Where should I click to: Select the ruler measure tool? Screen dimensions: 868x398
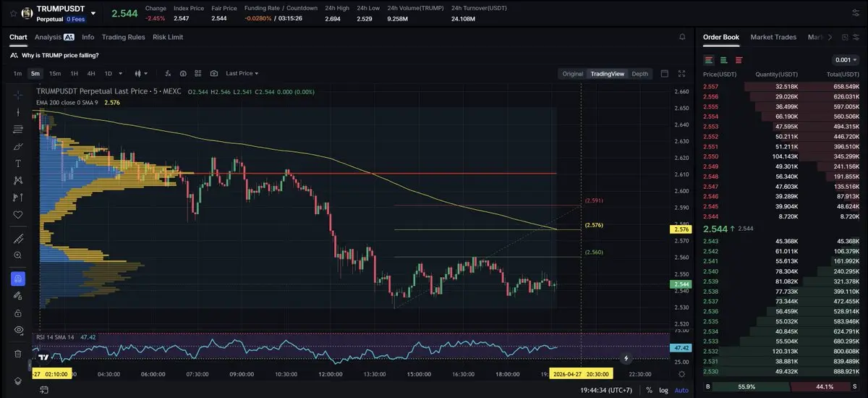pyautogui.click(x=18, y=239)
